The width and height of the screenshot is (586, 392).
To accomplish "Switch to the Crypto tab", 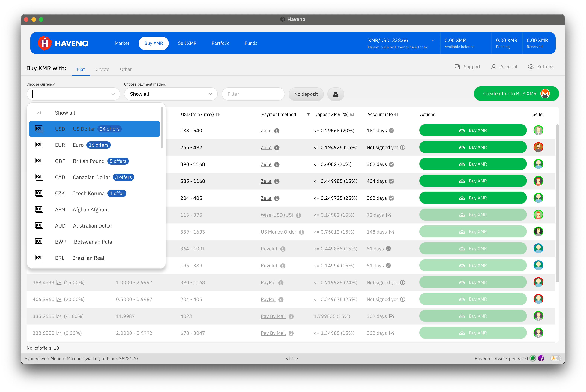I will pos(102,69).
